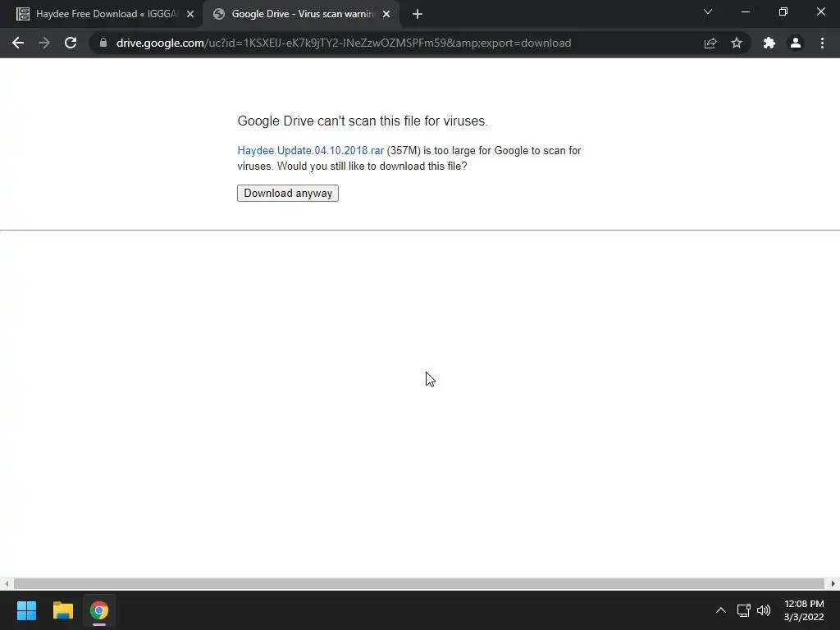Expand the tab search dropdown arrow

click(x=708, y=11)
